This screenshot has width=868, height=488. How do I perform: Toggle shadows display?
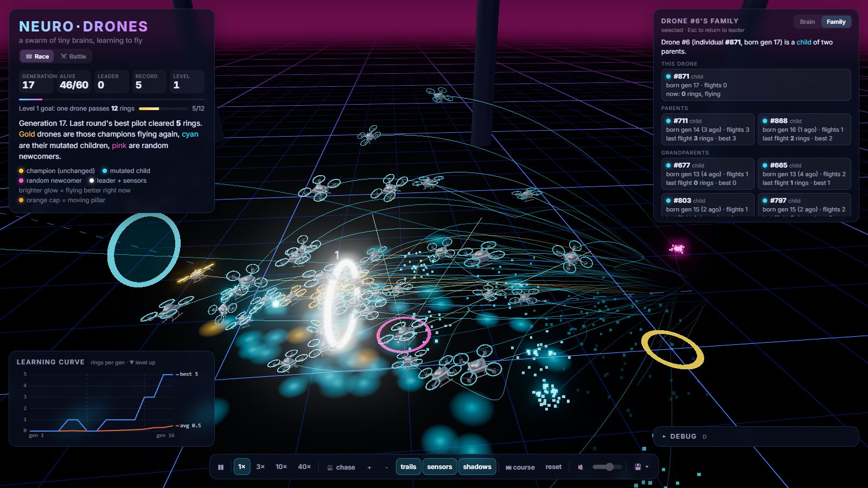[477, 467]
